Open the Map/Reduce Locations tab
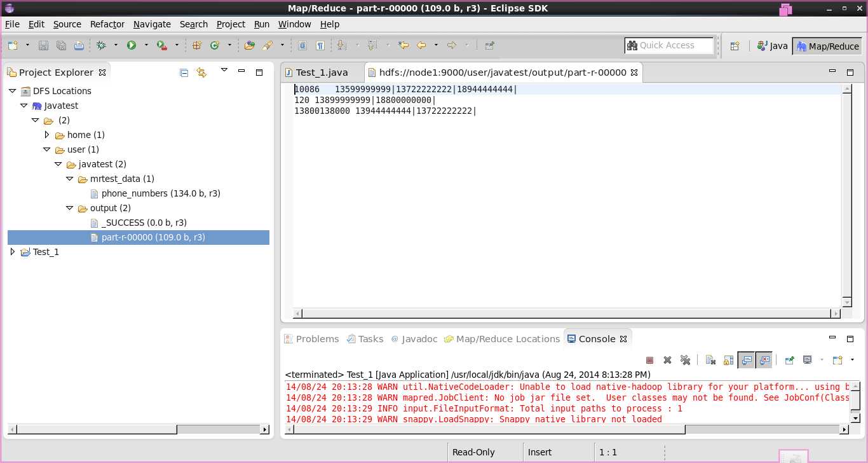Viewport: 868px width, 463px height. point(501,339)
